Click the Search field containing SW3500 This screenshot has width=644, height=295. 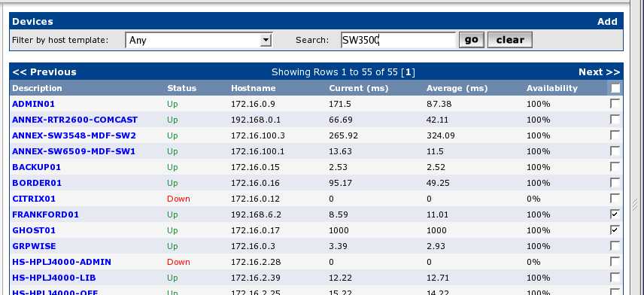[399, 40]
